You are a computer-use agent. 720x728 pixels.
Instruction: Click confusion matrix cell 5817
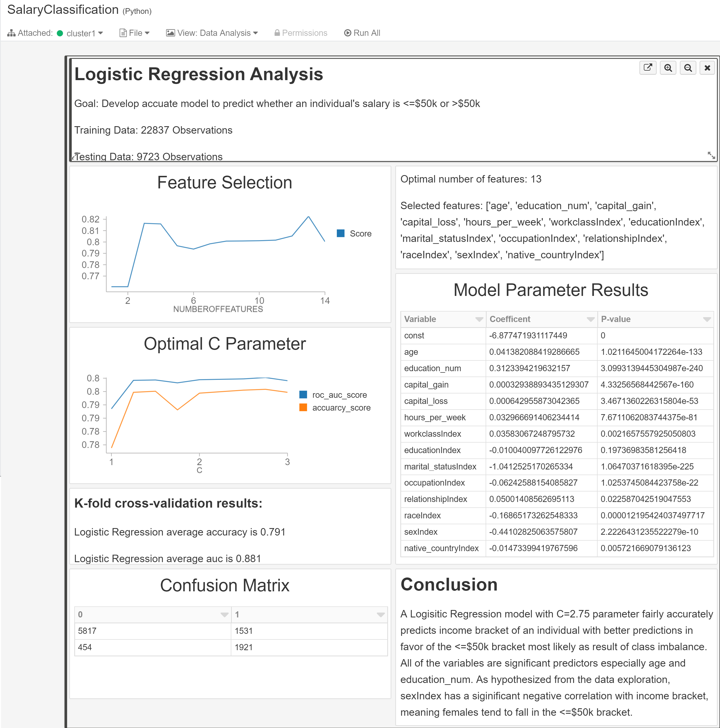(153, 631)
